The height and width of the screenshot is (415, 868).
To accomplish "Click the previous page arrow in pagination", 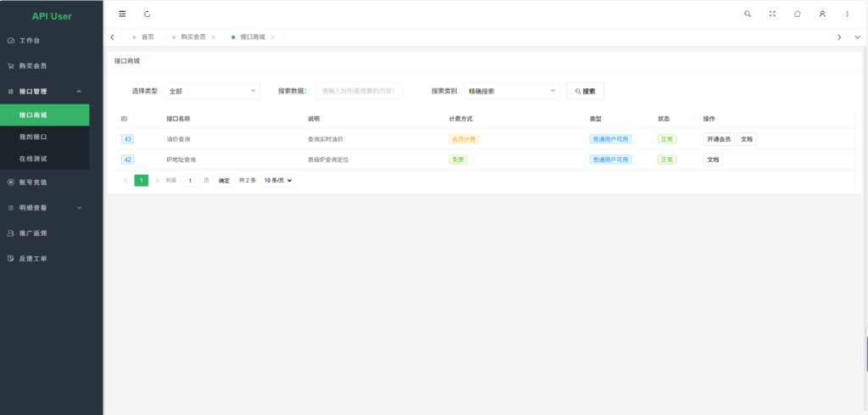I will point(125,181).
